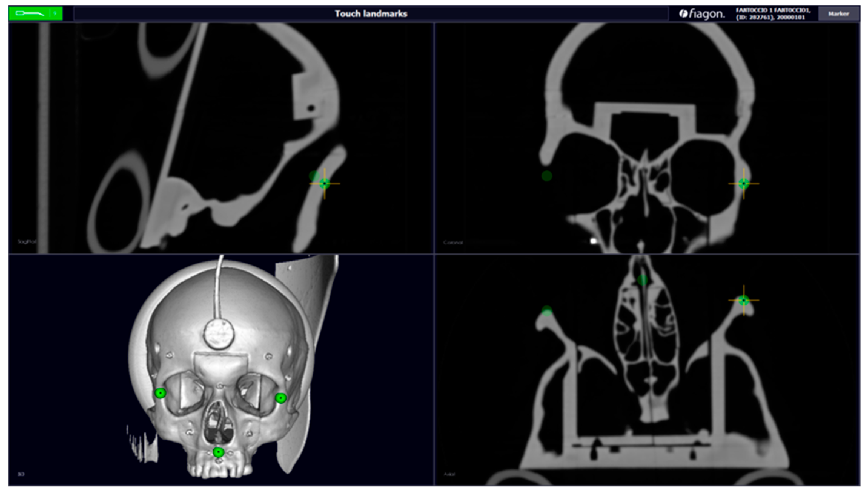Click the Axial view label
868x492 pixels.
[449, 474]
